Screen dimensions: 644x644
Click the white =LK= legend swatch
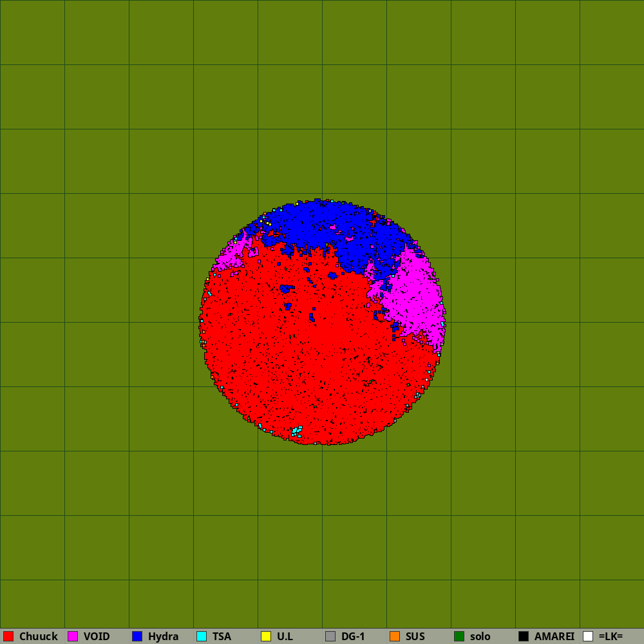point(588,636)
